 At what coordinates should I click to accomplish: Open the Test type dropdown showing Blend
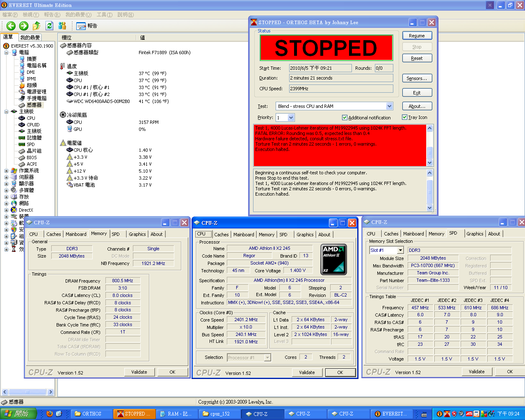point(389,106)
